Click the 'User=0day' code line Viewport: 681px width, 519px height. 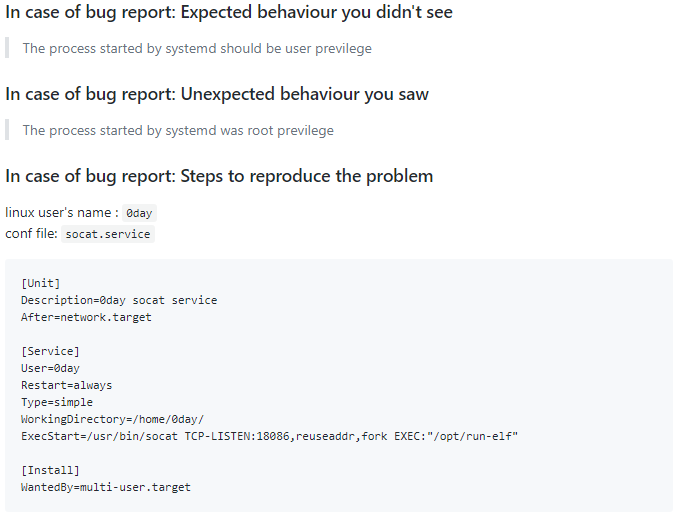coord(50,368)
